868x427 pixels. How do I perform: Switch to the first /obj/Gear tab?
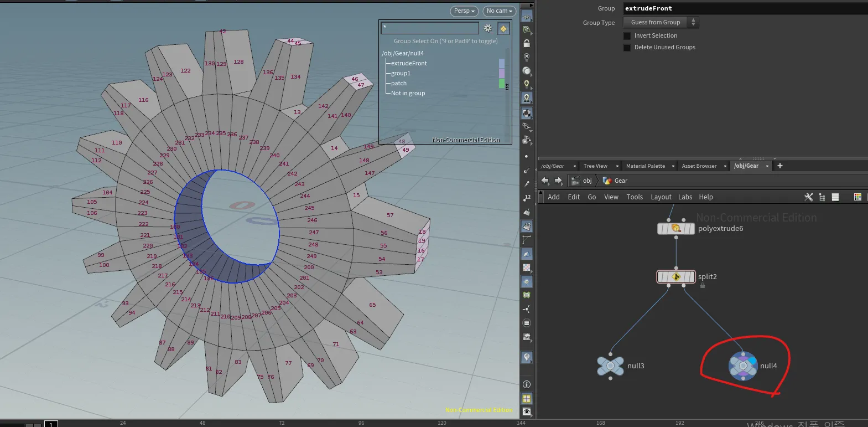(x=553, y=166)
